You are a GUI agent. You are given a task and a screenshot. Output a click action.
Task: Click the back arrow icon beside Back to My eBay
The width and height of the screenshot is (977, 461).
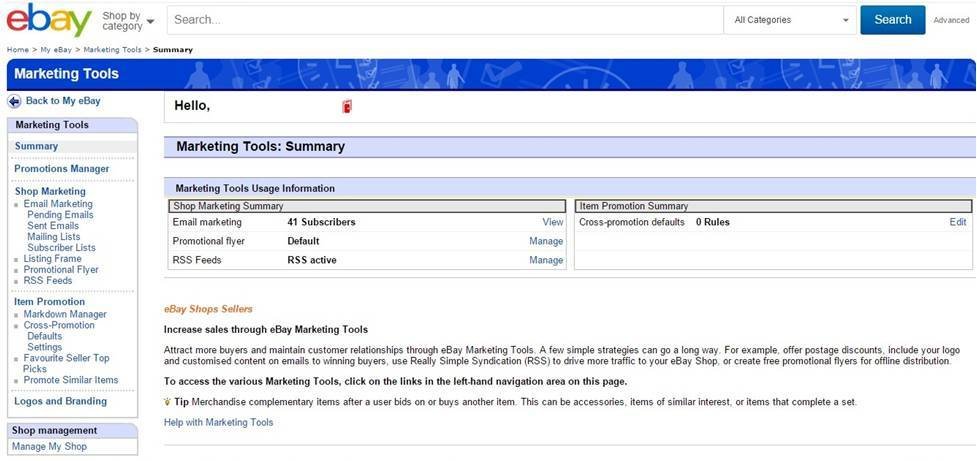coord(14,101)
